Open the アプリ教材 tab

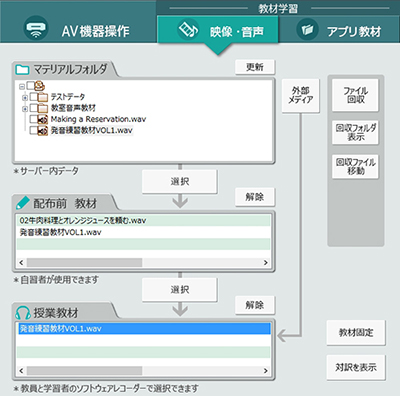(339, 30)
